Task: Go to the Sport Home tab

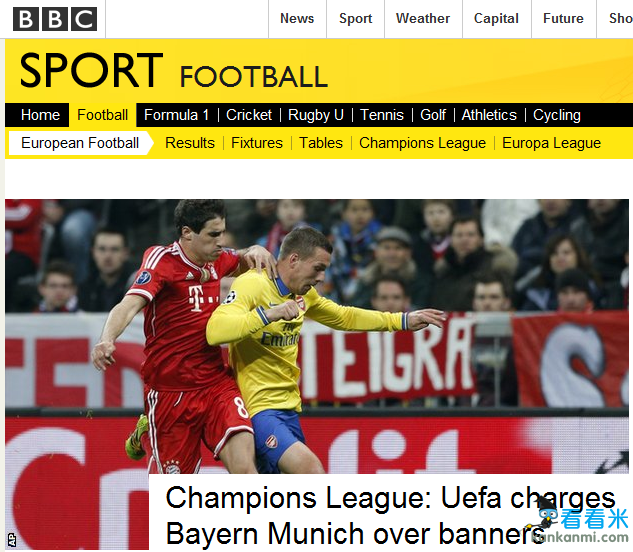Action: click(x=40, y=115)
